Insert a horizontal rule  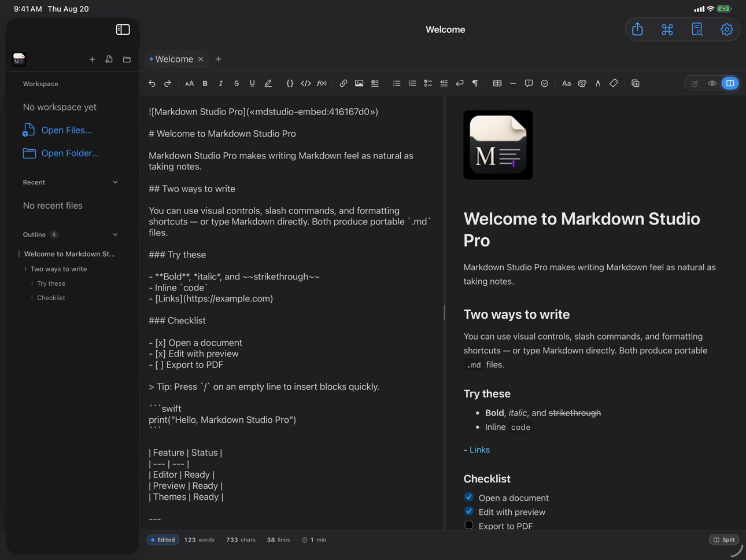(x=513, y=83)
